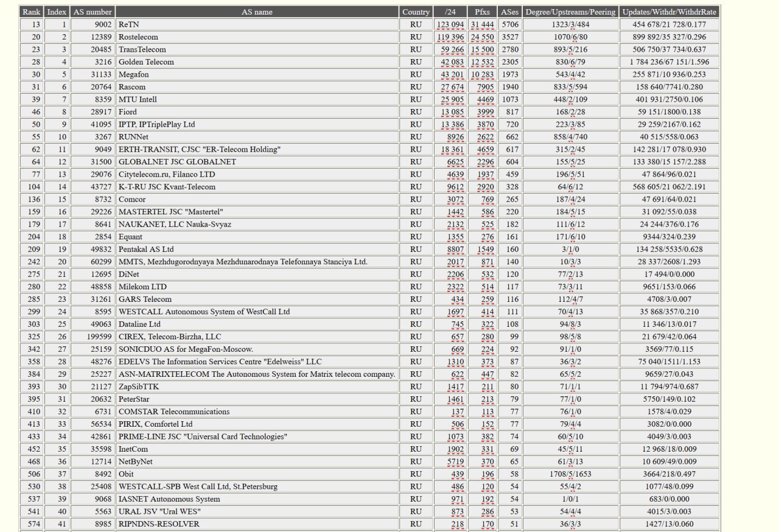The width and height of the screenshot is (779, 532).
Task: Select MASTERTEL JSC "Mastertel" name
Action: click(x=257, y=211)
